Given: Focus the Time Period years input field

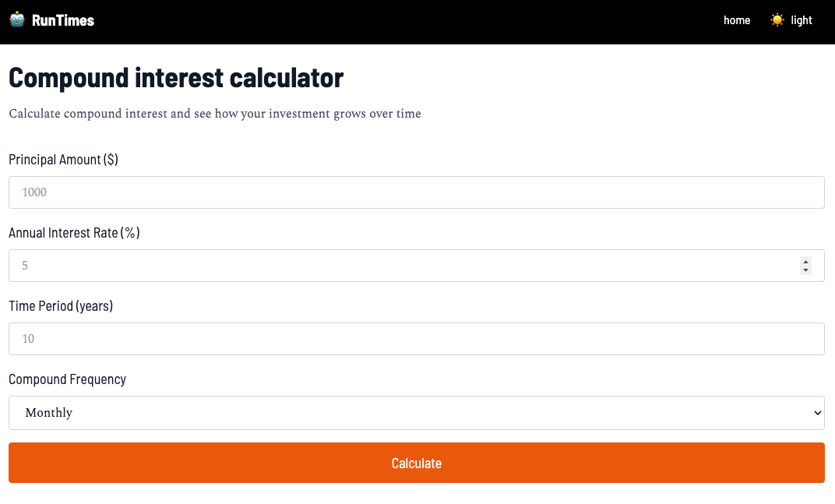Looking at the screenshot, I should tap(416, 339).
